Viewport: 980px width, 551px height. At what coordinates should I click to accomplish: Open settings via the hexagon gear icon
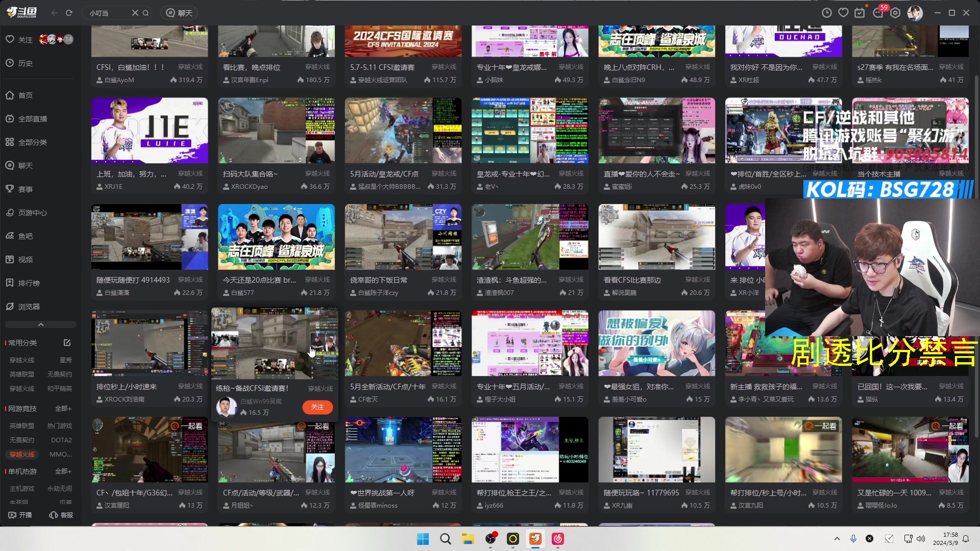click(x=895, y=13)
